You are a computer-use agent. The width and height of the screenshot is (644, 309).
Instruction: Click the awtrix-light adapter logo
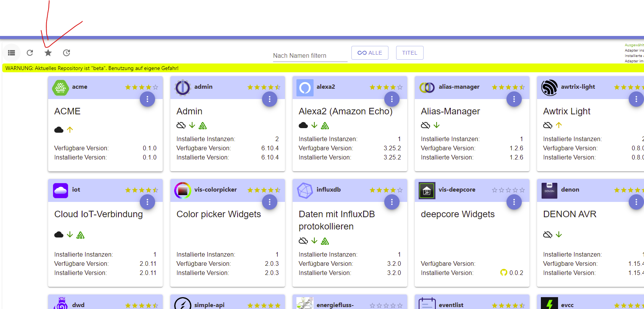(549, 88)
